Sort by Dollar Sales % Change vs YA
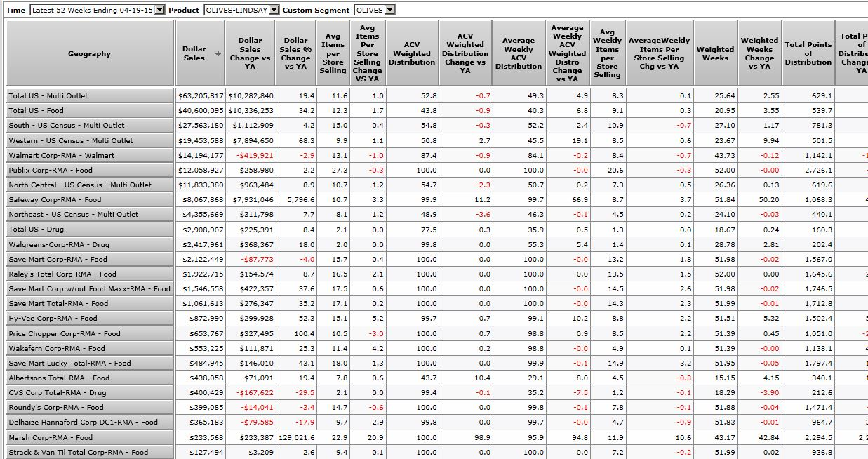Image resolution: width=868 pixels, height=459 pixels. pos(295,54)
